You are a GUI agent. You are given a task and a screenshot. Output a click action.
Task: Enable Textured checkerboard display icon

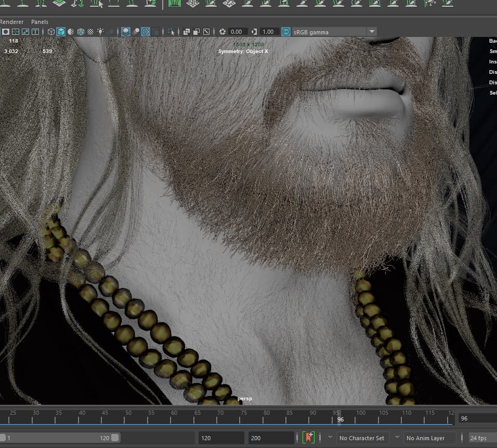point(90,32)
